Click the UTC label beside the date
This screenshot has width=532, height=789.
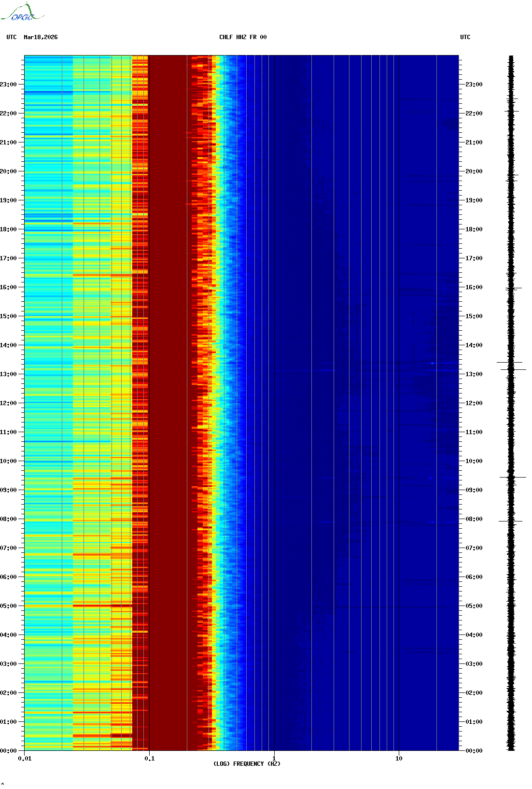[12, 37]
